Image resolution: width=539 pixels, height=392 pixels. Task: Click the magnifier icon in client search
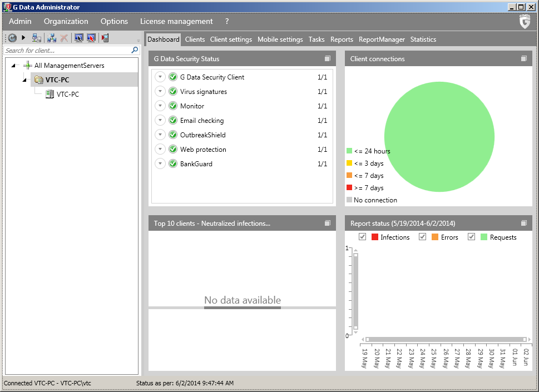[134, 51]
